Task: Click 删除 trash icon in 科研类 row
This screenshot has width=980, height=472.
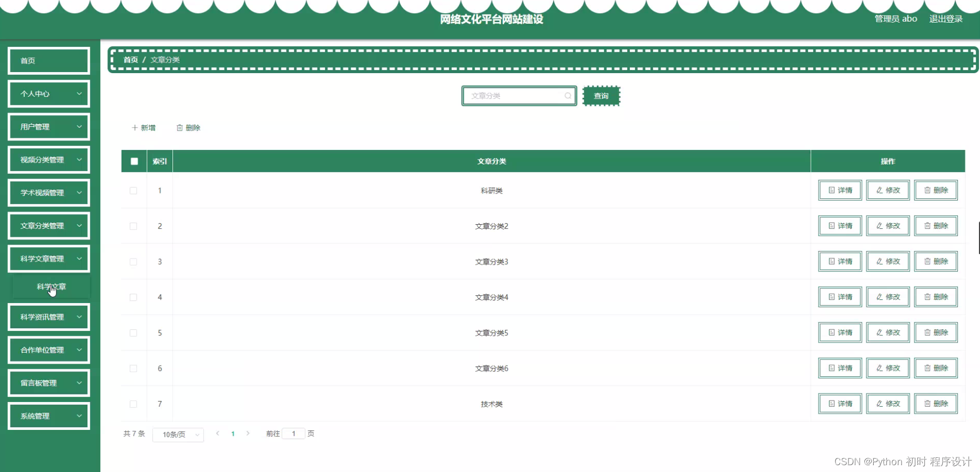Action: [x=927, y=190]
